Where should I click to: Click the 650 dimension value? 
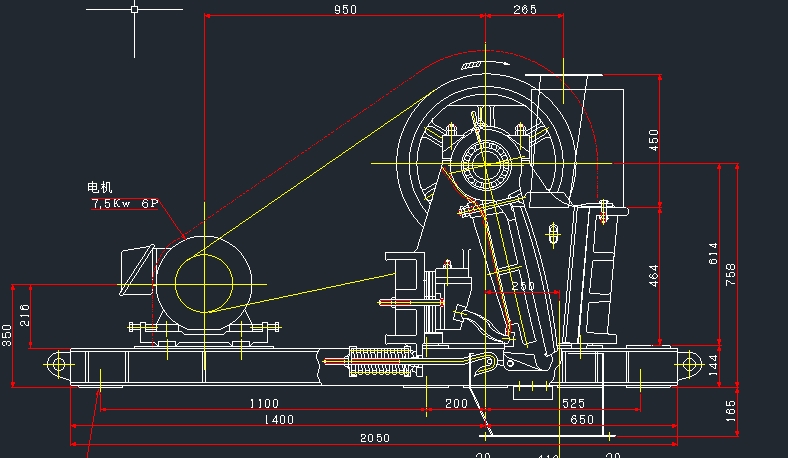pyautogui.click(x=582, y=419)
